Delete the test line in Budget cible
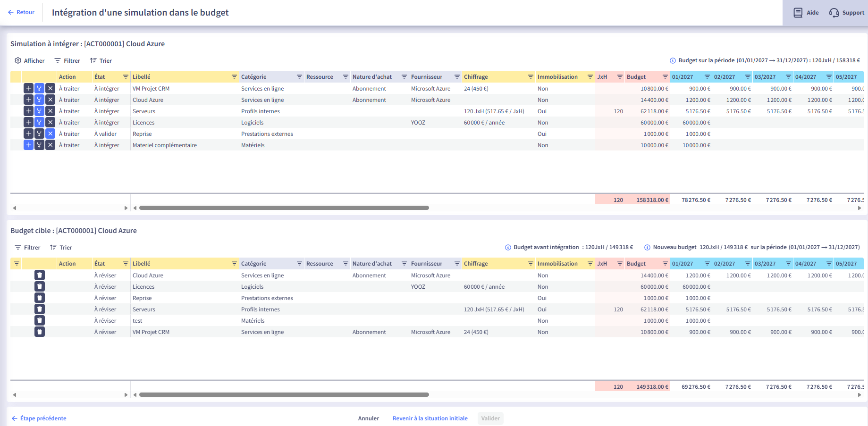868x426 pixels. (x=40, y=320)
